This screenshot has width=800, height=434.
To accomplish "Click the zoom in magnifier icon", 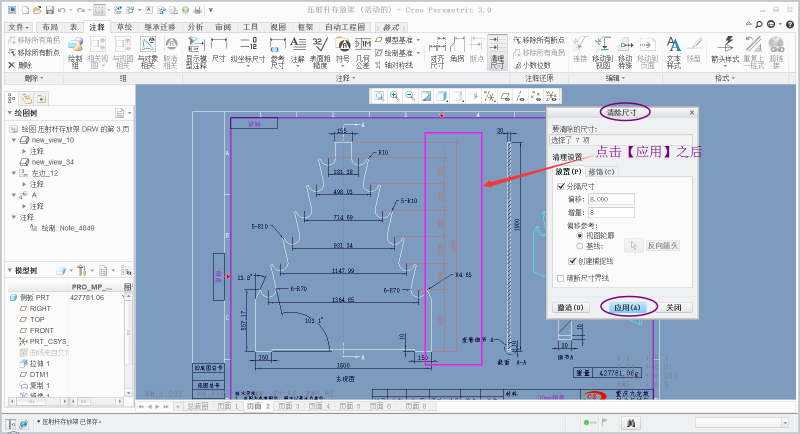I will (394, 96).
